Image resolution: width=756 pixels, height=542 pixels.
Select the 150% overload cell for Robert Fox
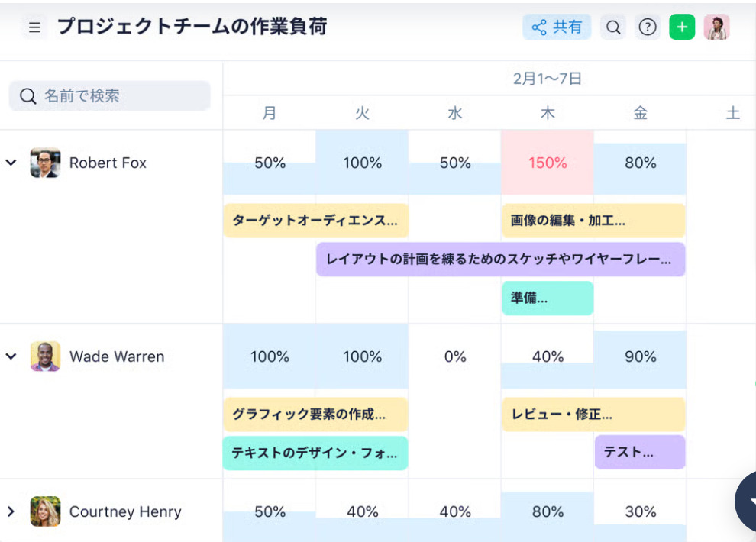coord(547,163)
